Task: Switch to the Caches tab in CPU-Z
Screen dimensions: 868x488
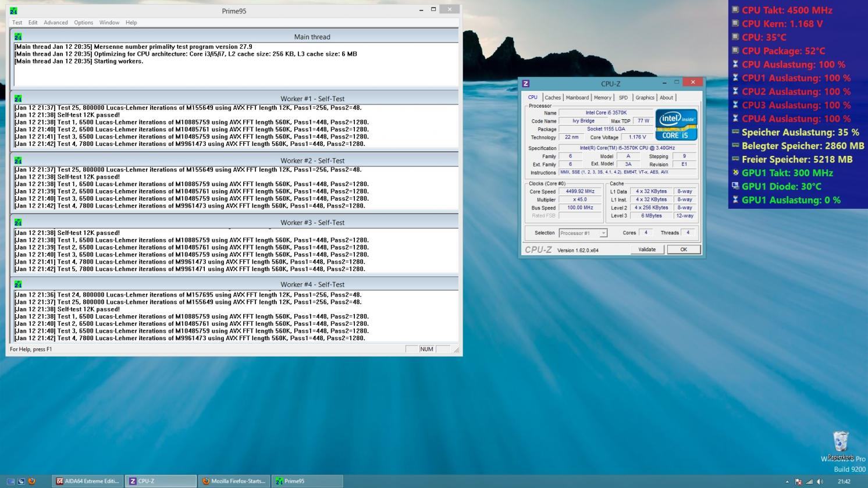Action: pos(553,98)
